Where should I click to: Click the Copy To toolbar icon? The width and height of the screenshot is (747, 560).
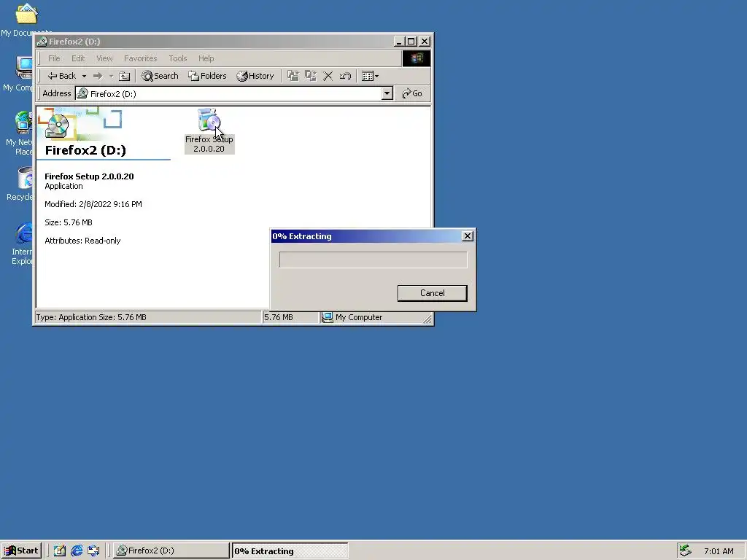[311, 76]
